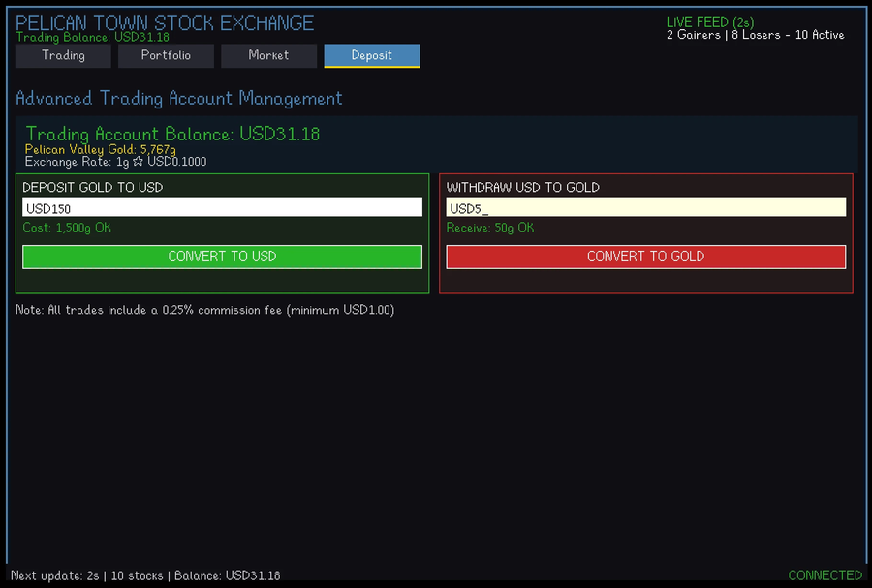Open the Portfolio tab
Screen dimensions: 872x588
[166, 55]
